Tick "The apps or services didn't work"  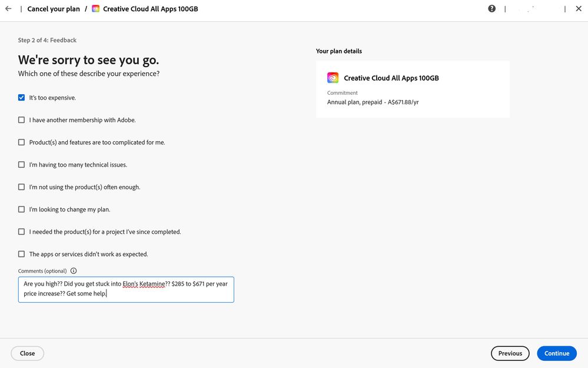click(22, 254)
